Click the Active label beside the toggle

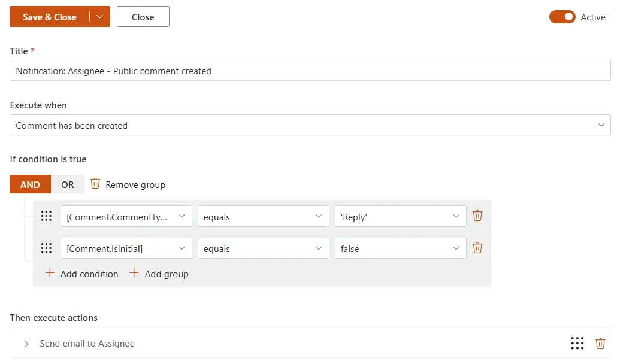(592, 17)
